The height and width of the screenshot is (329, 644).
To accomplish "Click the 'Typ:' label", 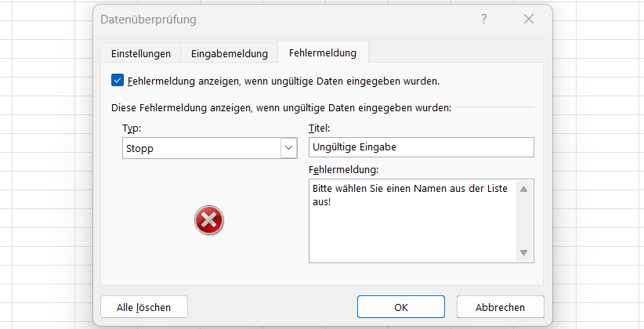I will [132, 128].
